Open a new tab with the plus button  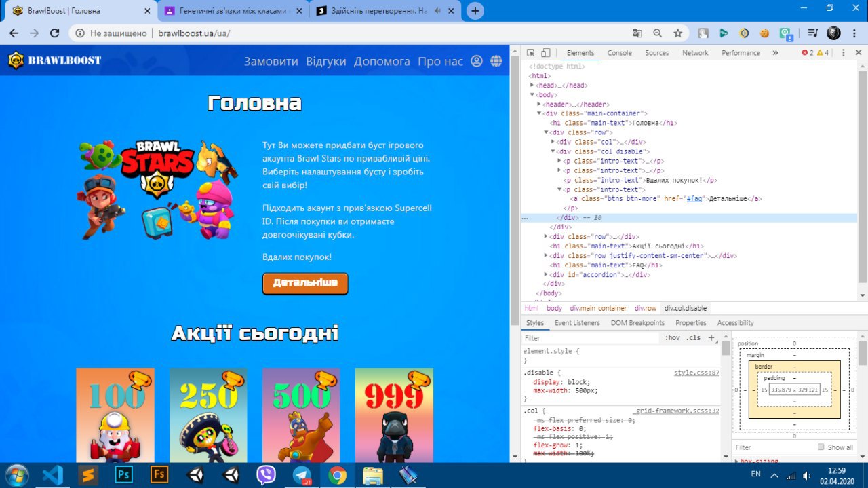(475, 10)
